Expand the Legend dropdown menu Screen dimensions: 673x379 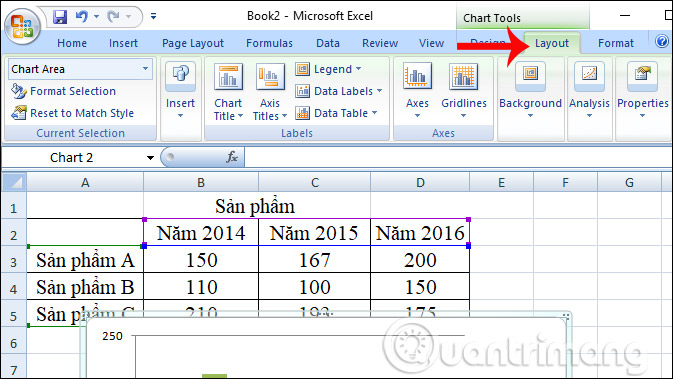point(358,69)
